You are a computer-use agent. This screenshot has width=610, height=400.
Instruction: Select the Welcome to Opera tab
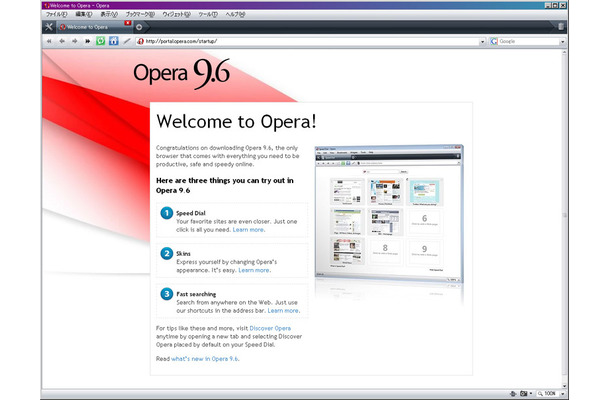coord(95,27)
